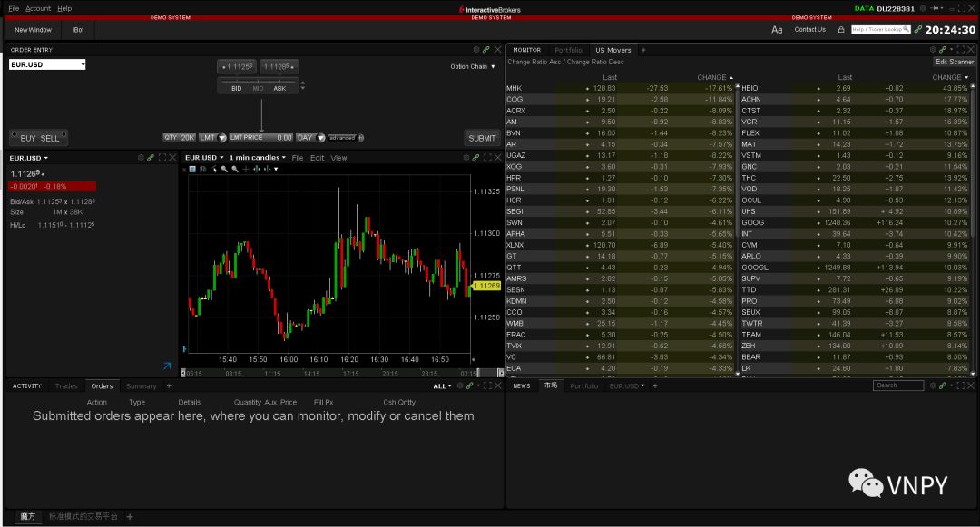Image resolution: width=980 pixels, height=527 pixels.
Task: Open the Help menu
Action: 64,9
